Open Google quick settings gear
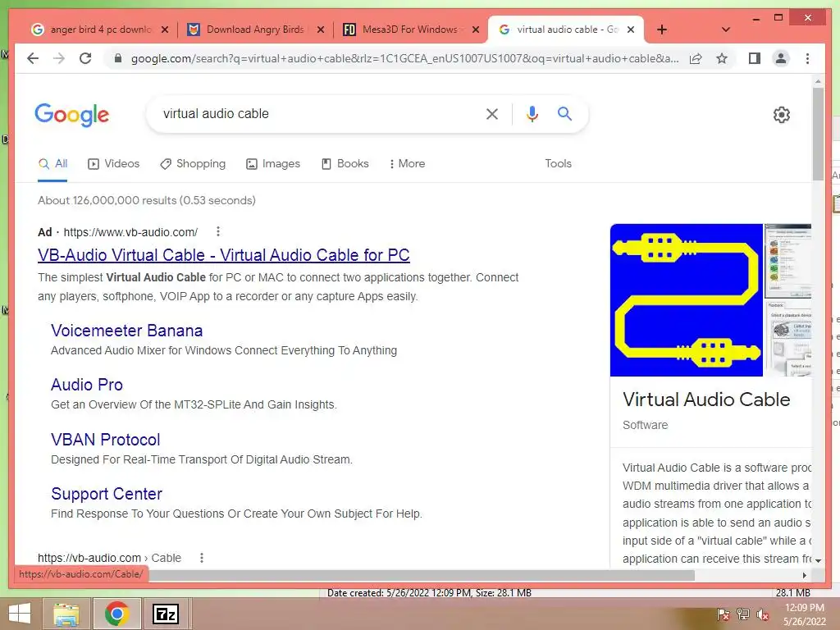 [x=782, y=114]
